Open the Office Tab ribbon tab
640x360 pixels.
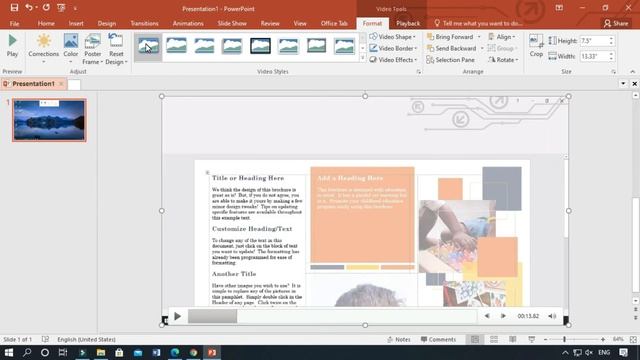tap(334, 23)
